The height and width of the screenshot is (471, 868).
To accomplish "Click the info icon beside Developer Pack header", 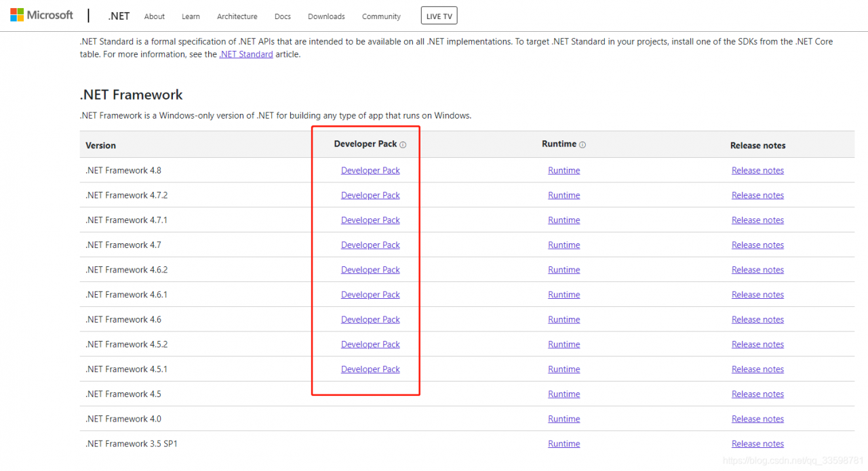I will point(403,145).
